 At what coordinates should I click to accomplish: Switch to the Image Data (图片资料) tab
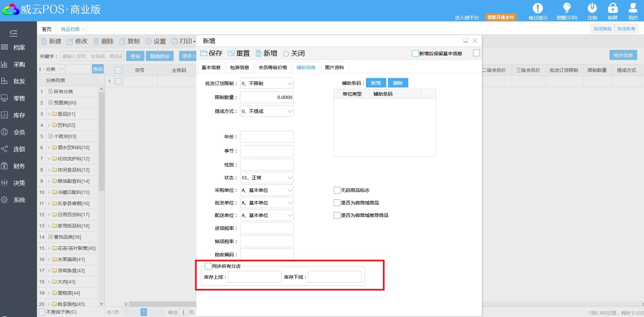pos(334,67)
